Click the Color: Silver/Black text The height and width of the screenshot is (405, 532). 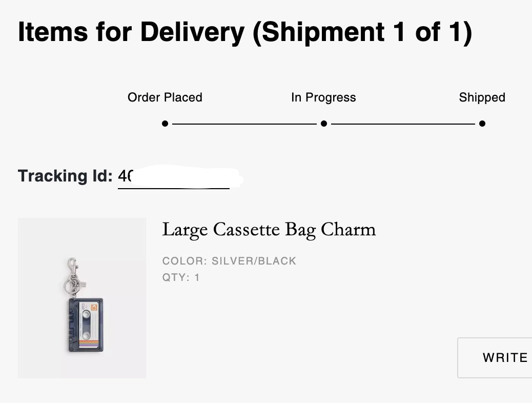229,261
